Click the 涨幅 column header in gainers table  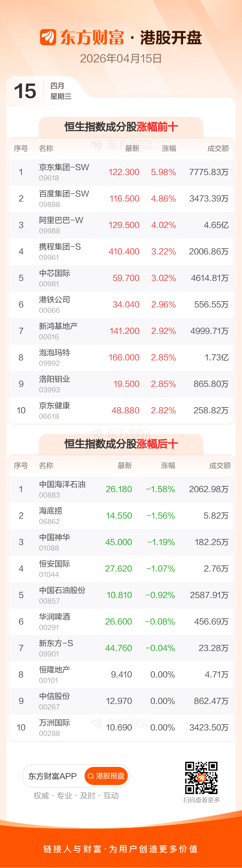169,149
